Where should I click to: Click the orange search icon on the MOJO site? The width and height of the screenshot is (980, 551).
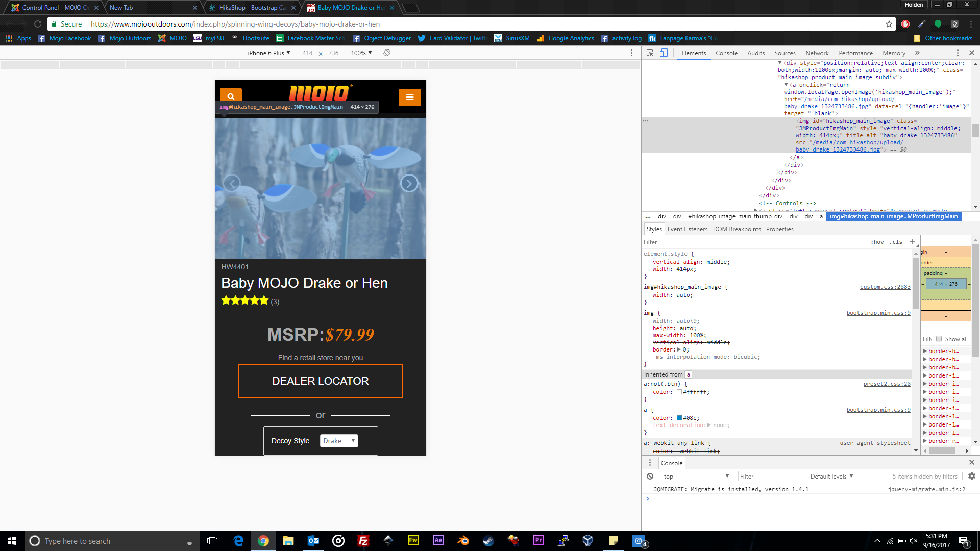tap(231, 96)
